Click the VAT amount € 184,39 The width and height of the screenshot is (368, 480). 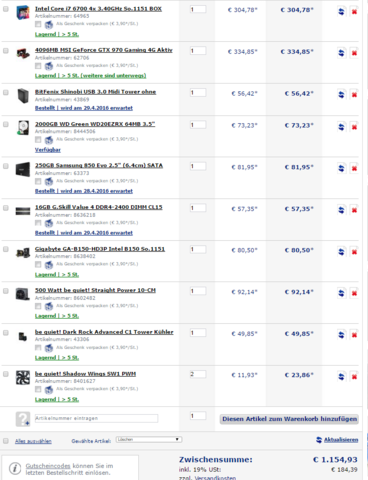(x=344, y=469)
